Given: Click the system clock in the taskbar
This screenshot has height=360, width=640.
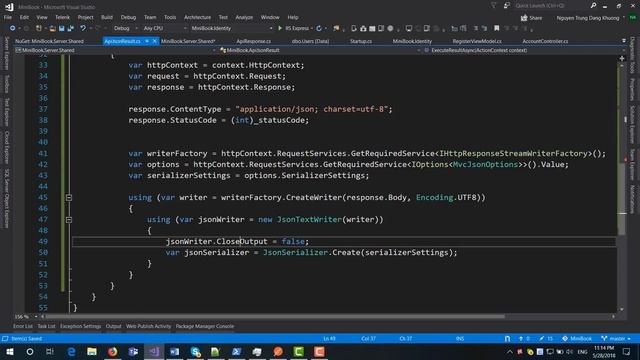Looking at the screenshot, I should point(604,352).
